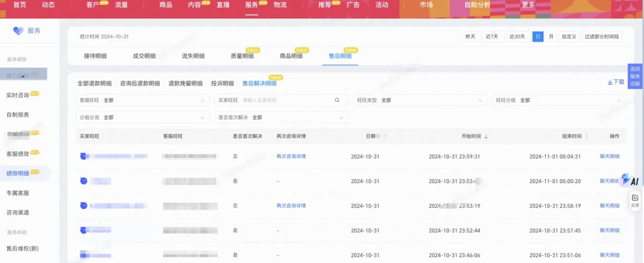The image size is (644, 263).
Task: Open 商品 in top navigation
Action: tap(166, 5)
